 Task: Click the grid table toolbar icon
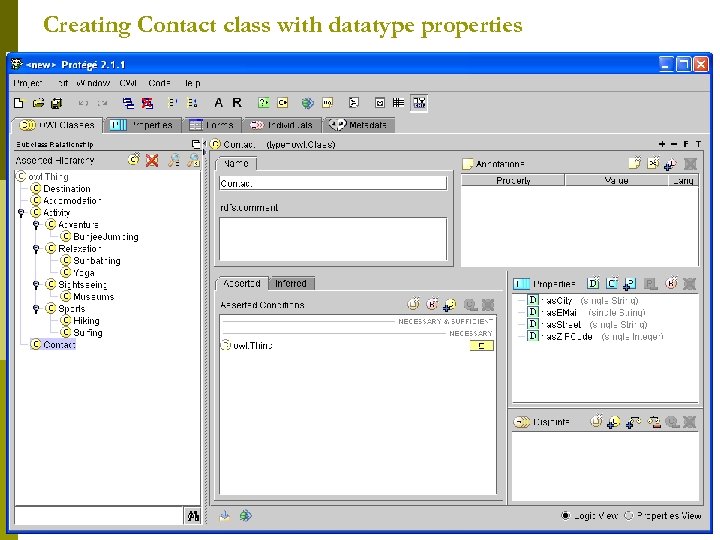point(398,102)
